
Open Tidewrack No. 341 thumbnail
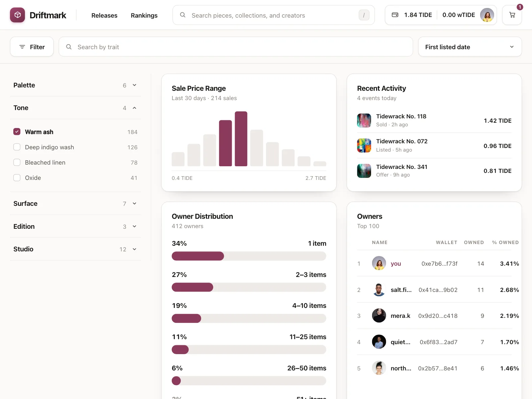point(364,171)
